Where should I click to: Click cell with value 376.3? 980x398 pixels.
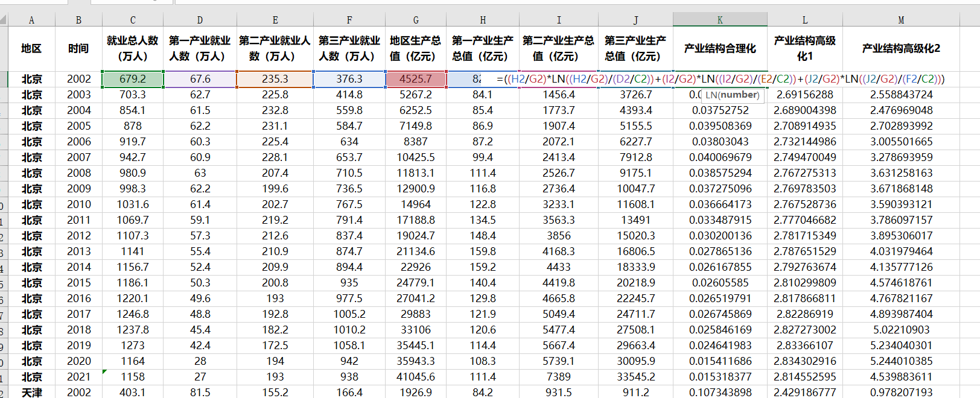(349, 79)
